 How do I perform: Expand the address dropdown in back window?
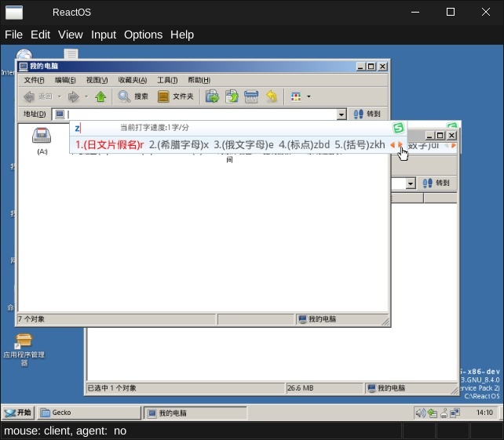(411, 184)
